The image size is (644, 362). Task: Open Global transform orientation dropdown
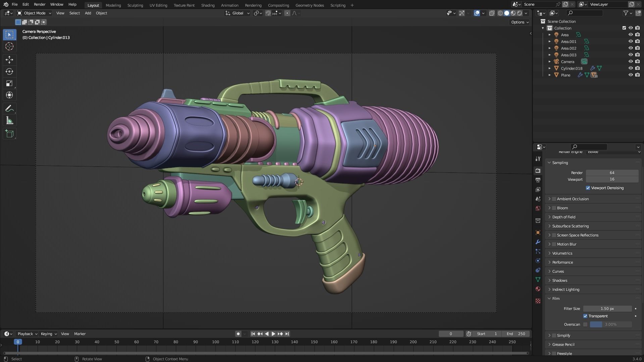(238, 13)
